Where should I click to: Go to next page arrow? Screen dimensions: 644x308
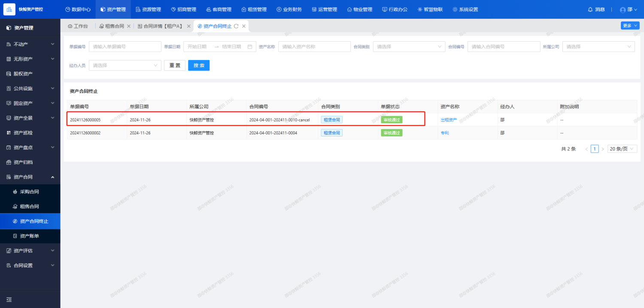point(603,149)
